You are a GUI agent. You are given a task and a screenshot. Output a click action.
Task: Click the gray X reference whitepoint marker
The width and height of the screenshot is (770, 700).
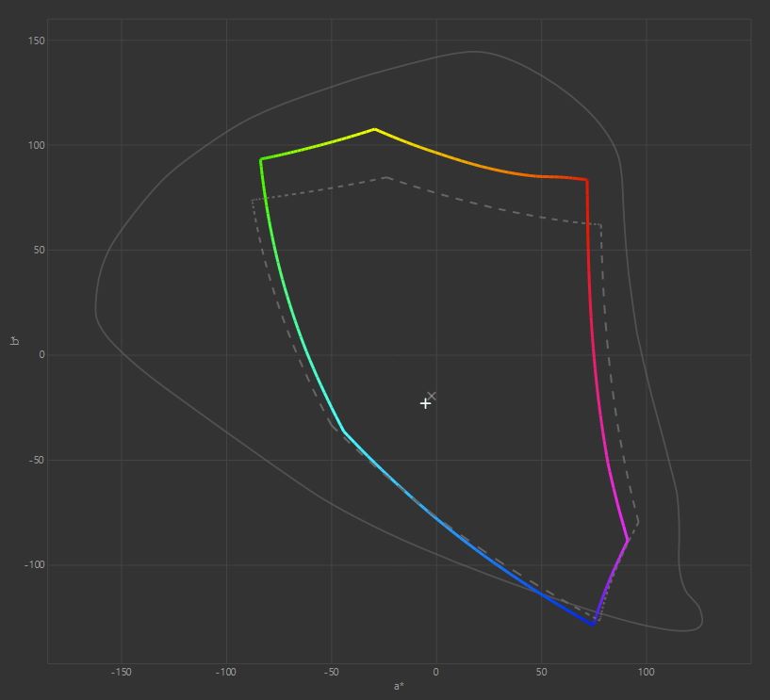click(432, 397)
